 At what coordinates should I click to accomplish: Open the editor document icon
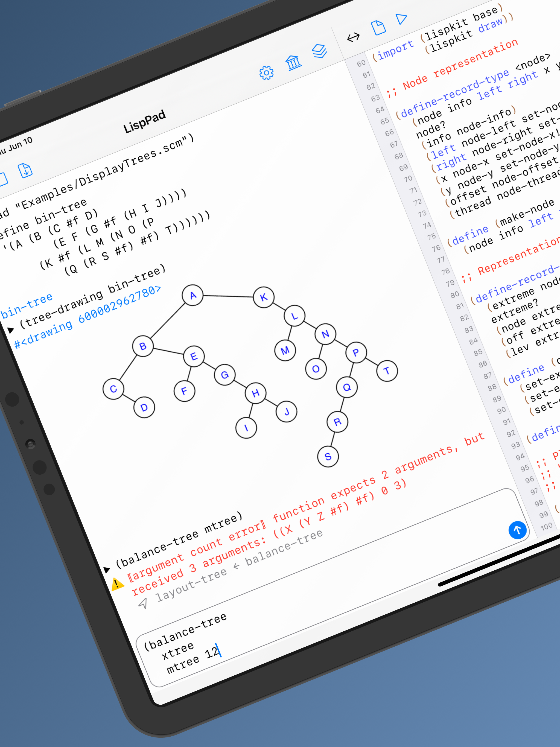378,28
